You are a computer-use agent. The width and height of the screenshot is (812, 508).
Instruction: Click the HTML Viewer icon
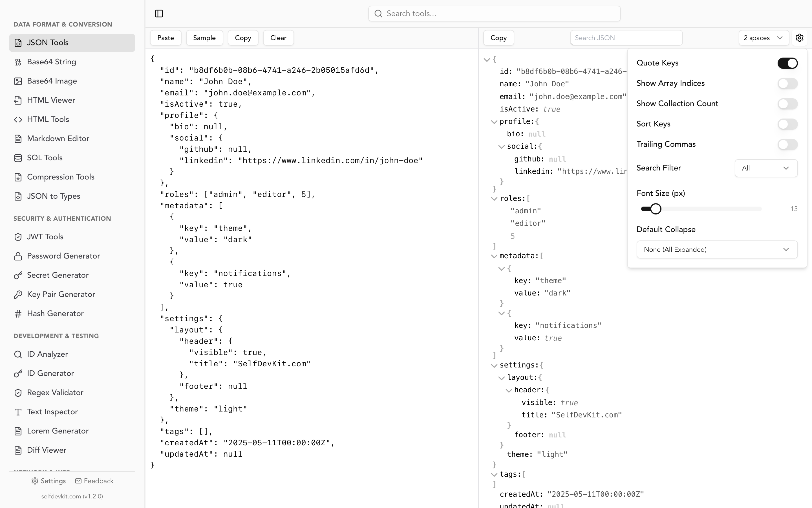tap(18, 100)
